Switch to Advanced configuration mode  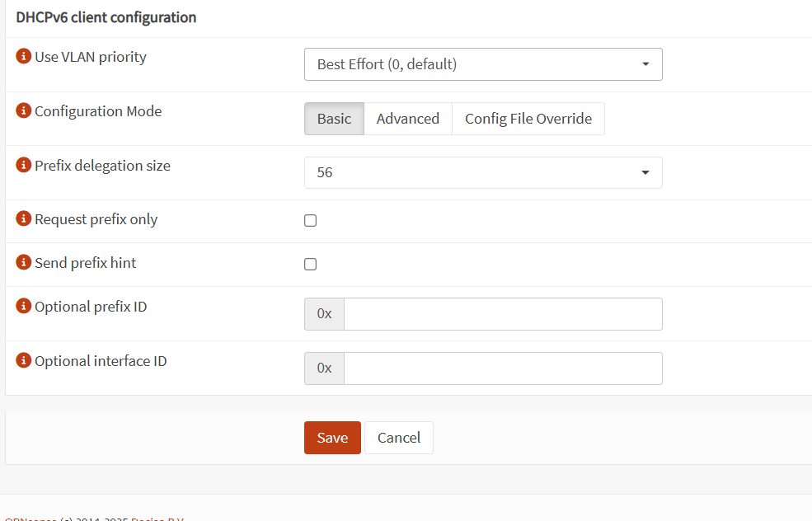pos(407,119)
